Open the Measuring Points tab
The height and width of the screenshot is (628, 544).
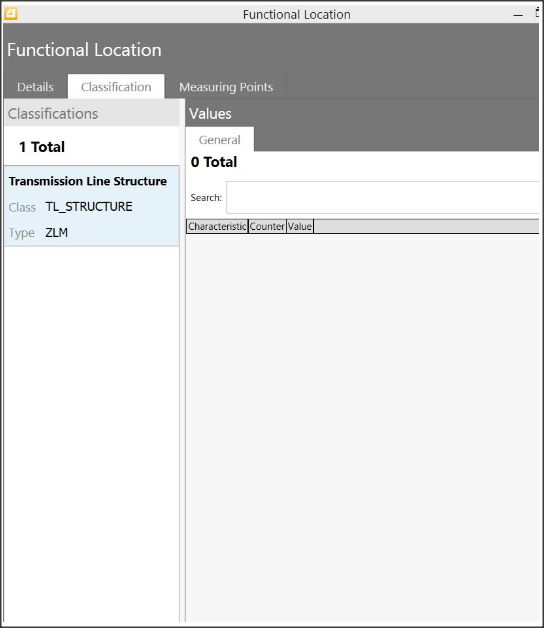(x=226, y=87)
